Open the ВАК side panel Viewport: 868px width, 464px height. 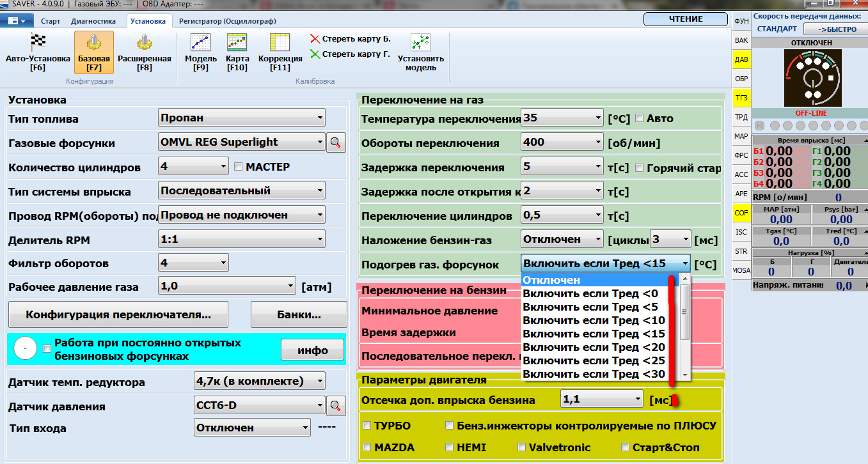pos(741,40)
